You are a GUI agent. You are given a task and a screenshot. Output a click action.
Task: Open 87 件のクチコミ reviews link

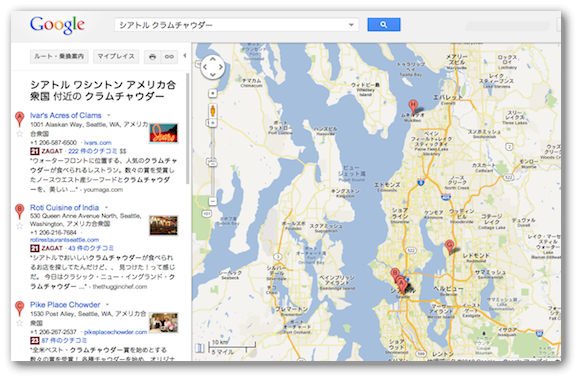(x=64, y=340)
